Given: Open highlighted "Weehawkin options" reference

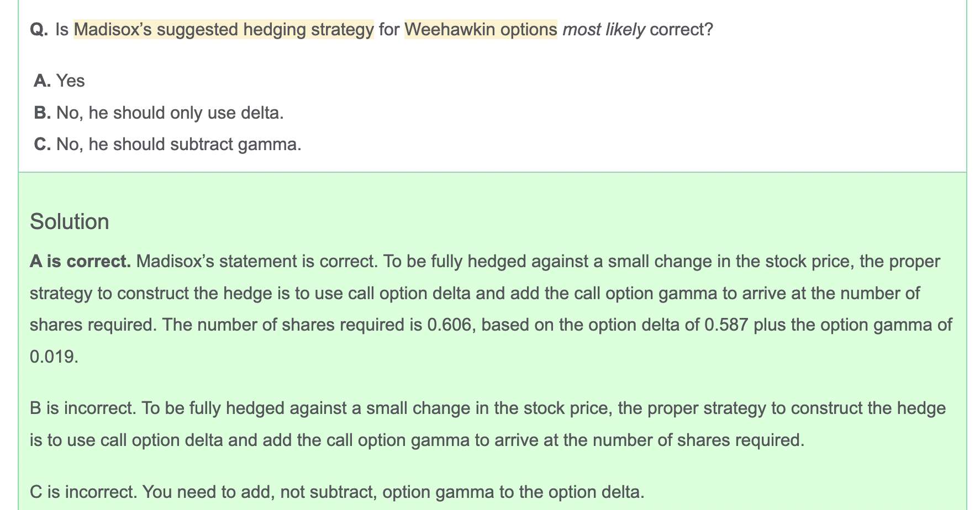Looking at the screenshot, I should click(481, 29).
